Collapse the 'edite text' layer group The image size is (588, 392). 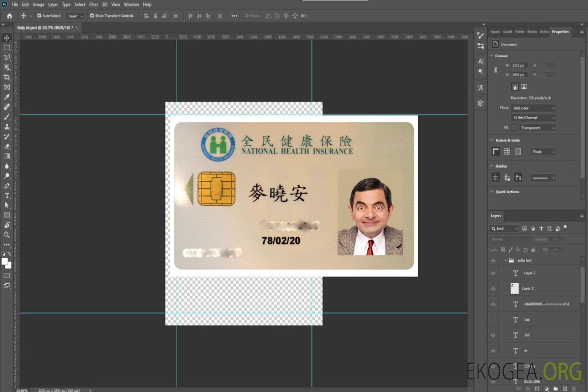(x=505, y=261)
